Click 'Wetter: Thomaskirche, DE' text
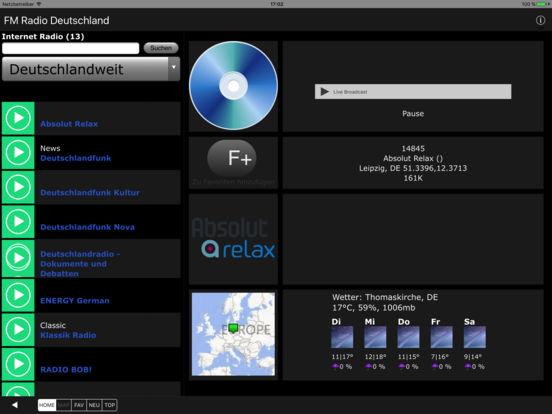 pyautogui.click(x=385, y=297)
